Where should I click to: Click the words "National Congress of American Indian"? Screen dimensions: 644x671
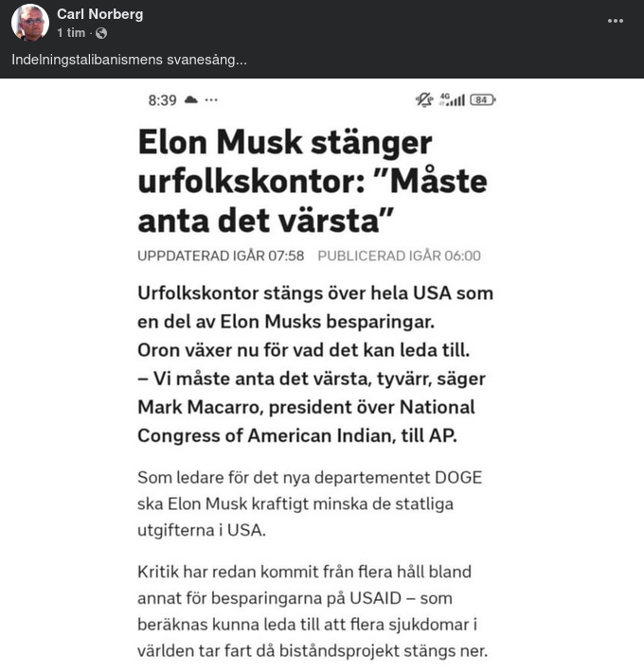(x=306, y=421)
